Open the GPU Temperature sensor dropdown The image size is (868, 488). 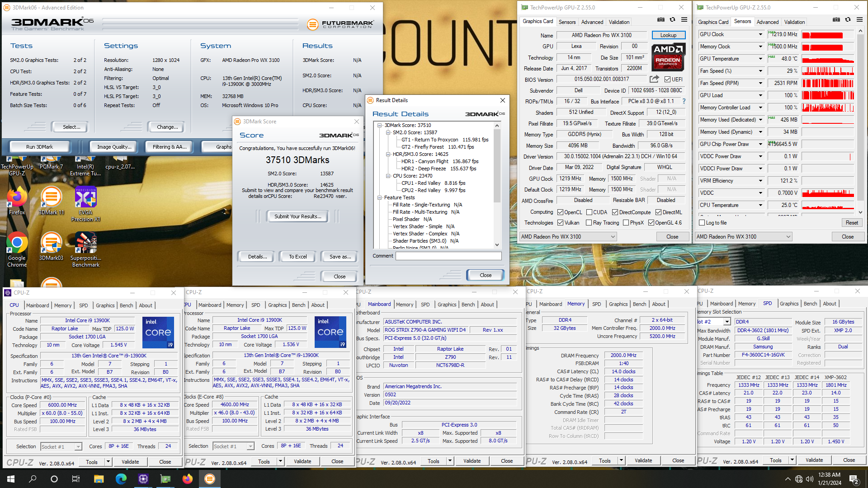tap(760, 59)
